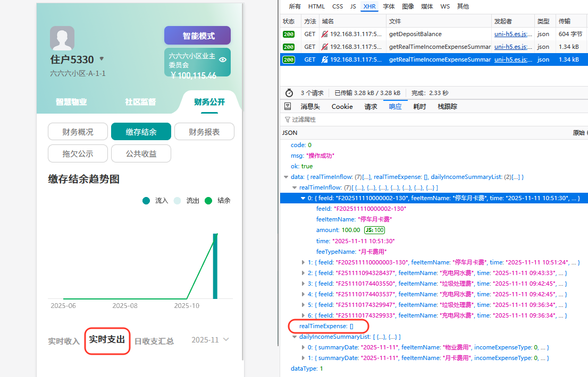Open the 2025-11 month selector
Screen dimensions: 588x377
211,340
